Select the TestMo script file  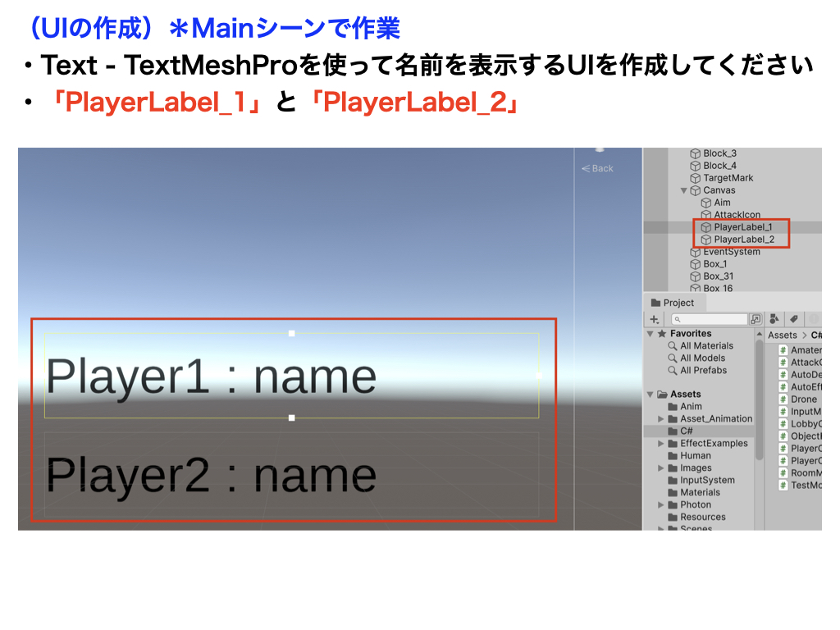pos(800,486)
